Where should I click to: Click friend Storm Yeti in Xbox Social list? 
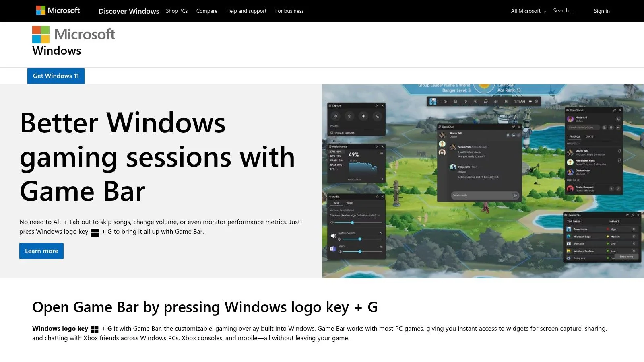[x=594, y=152]
